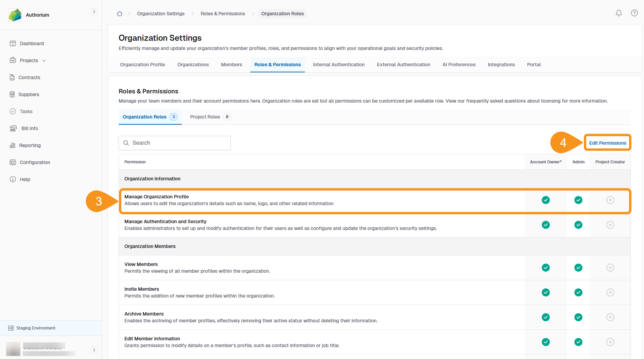
Task: Open the Internal Authentication tab
Action: (338, 65)
